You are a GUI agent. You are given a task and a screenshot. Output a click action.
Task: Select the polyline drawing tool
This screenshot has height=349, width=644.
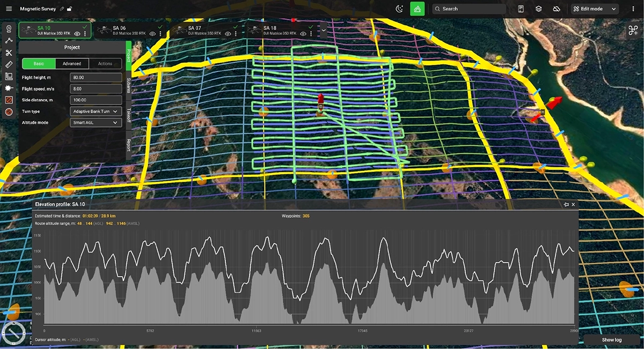pyautogui.click(x=9, y=41)
